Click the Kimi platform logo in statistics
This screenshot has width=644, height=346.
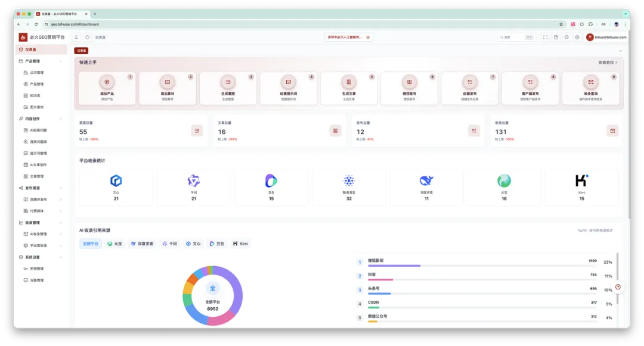tap(581, 180)
